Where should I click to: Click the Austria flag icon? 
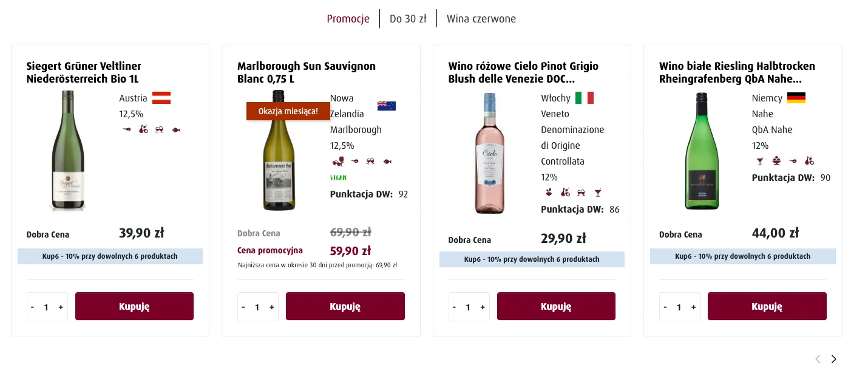coord(161,98)
